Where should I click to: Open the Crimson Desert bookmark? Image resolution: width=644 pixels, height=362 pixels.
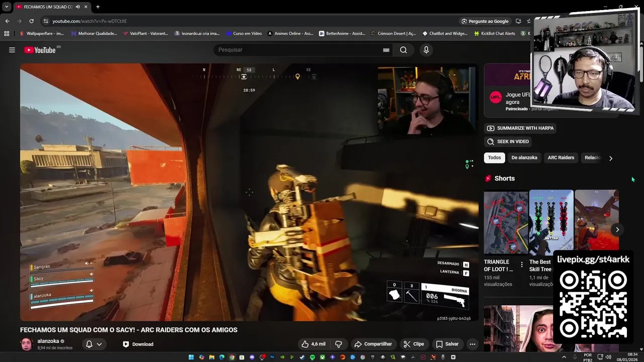[393, 33]
